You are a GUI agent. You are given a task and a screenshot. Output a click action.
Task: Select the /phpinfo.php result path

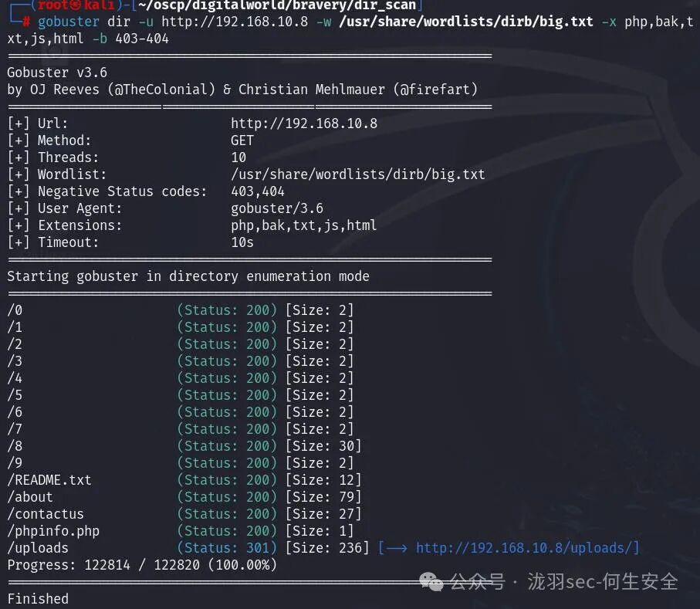[53, 531]
